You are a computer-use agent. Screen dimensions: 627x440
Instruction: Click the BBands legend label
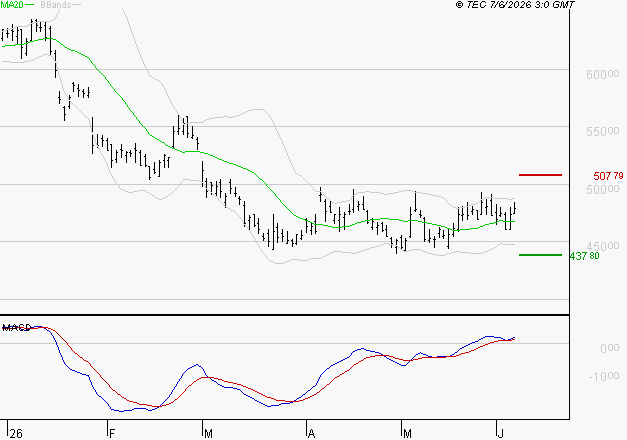(56, 5)
